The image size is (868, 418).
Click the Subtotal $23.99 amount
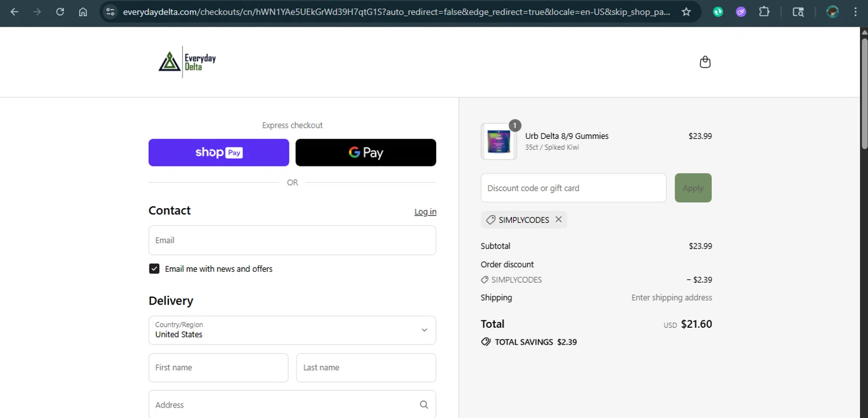click(700, 246)
